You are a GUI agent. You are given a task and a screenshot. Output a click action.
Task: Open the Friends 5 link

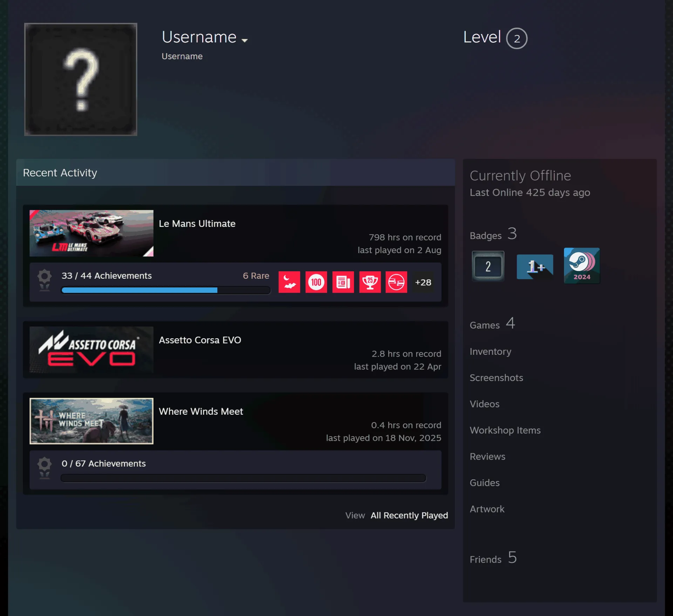[x=493, y=558]
